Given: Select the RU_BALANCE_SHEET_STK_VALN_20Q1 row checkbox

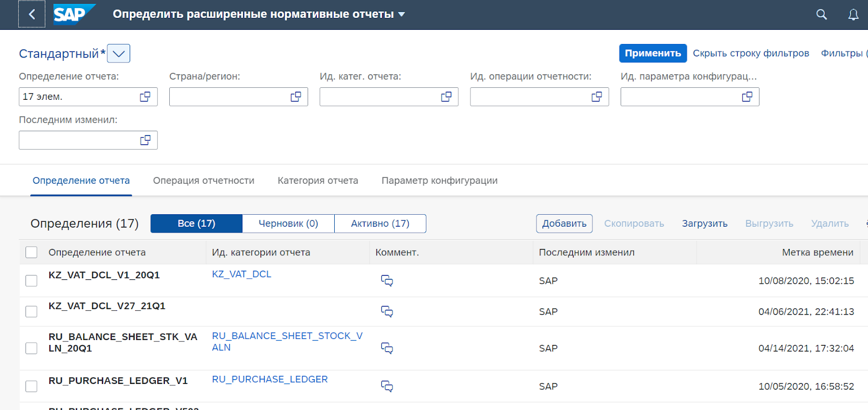Looking at the screenshot, I should (x=31, y=348).
